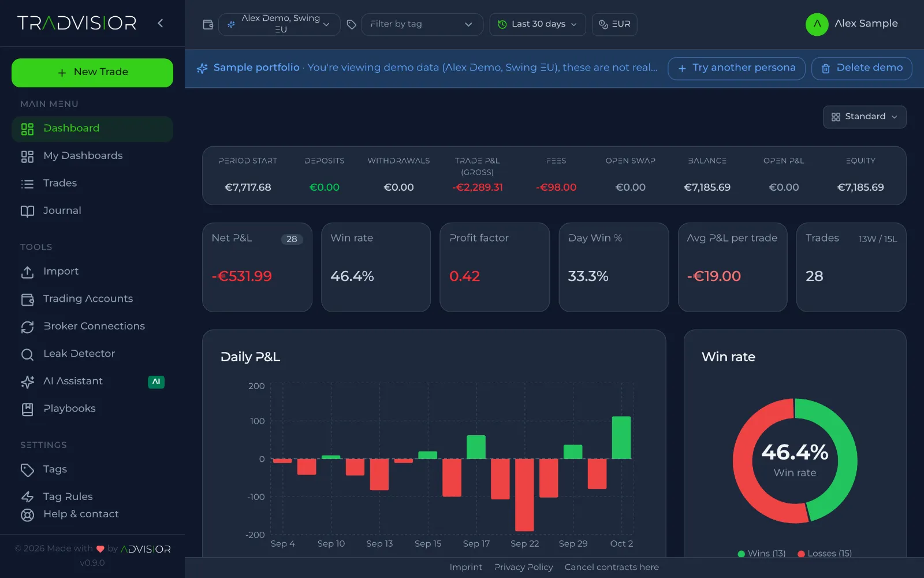Click the Alex Sample avatar circle
The image size is (924, 578).
click(x=817, y=24)
